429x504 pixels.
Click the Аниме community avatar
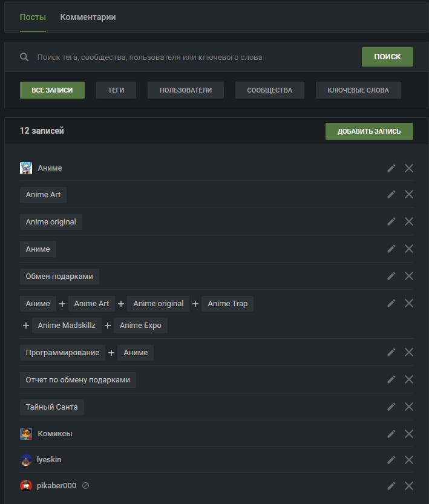click(x=26, y=168)
